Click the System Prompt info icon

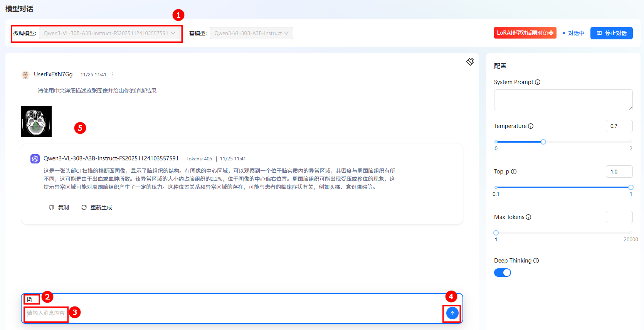tap(538, 82)
